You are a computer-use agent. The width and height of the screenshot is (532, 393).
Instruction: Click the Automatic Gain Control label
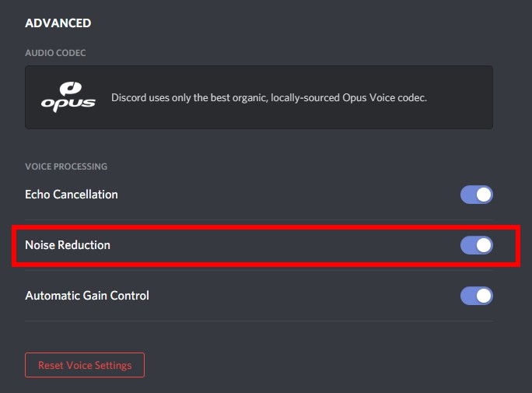pos(87,296)
